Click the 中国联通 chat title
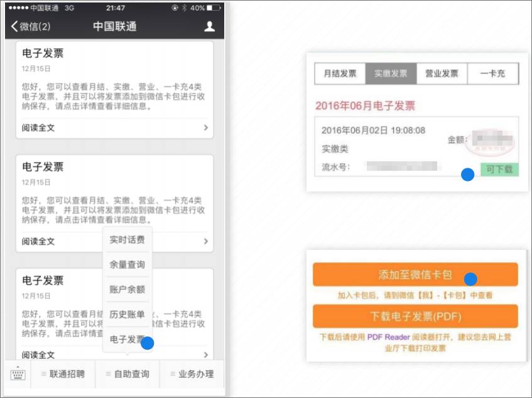The height and width of the screenshot is (398, 532). point(115,26)
